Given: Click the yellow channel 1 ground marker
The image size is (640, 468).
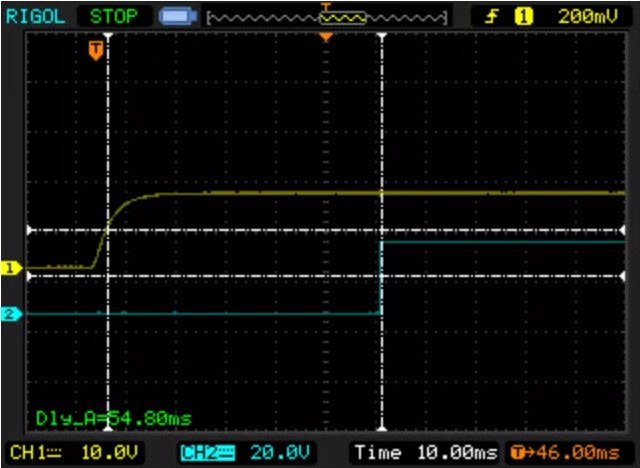Looking at the screenshot, I should 11,268.
